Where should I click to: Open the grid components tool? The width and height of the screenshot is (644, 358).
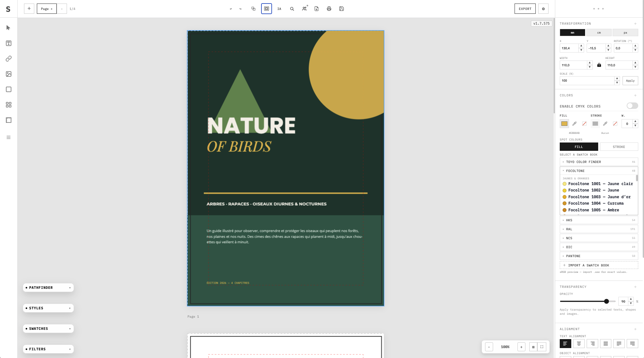9,105
